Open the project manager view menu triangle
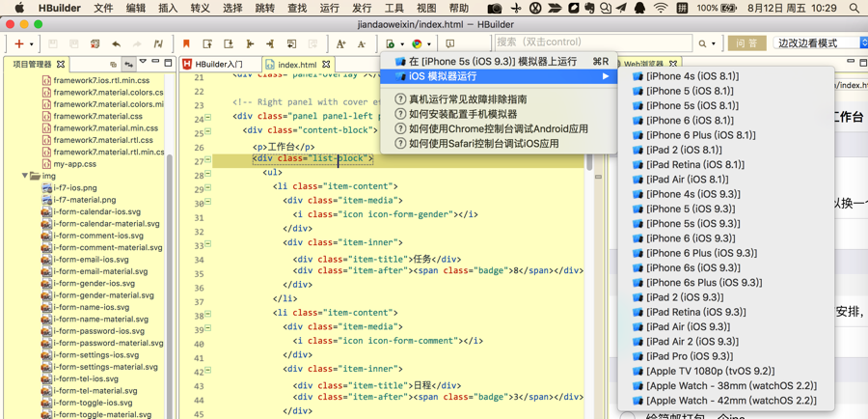 [x=143, y=62]
